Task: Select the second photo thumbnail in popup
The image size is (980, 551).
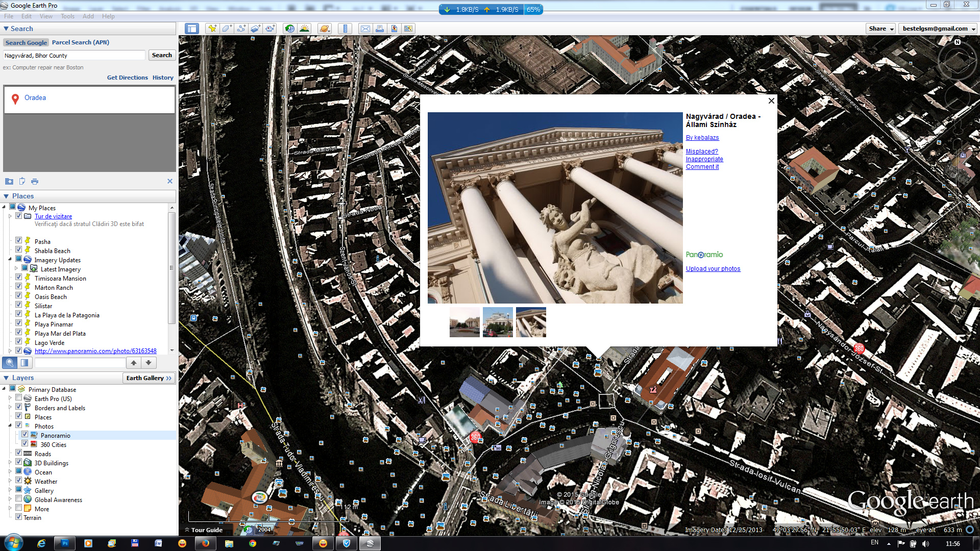Action: tap(498, 322)
